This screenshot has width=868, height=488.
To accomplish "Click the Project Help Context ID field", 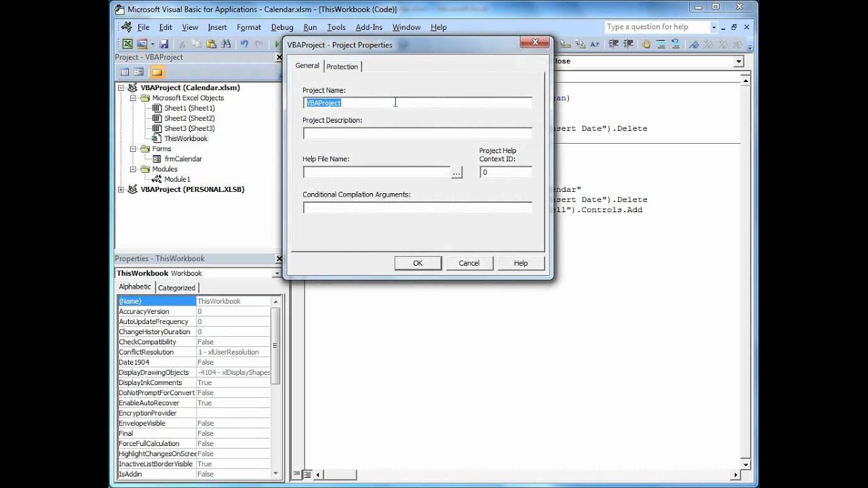I will [505, 172].
